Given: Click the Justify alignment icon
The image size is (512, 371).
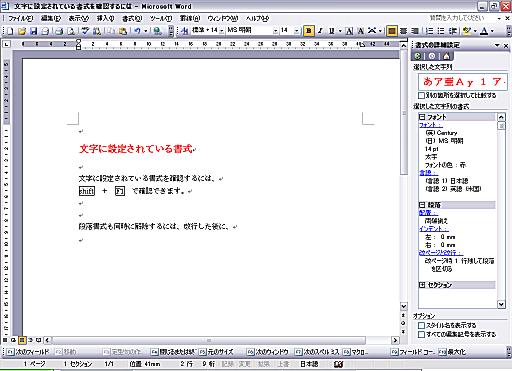Looking at the screenshot, I should (x=392, y=31).
